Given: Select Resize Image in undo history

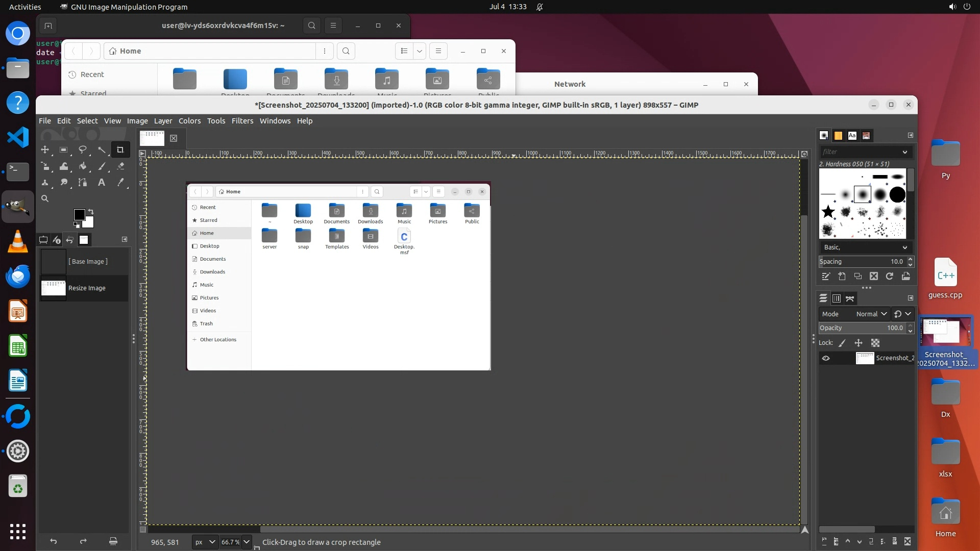Looking at the screenshot, I should pos(87,288).
